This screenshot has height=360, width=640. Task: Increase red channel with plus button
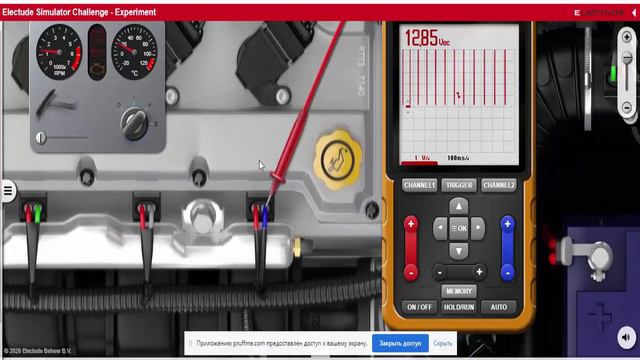(x=411, y=224)
